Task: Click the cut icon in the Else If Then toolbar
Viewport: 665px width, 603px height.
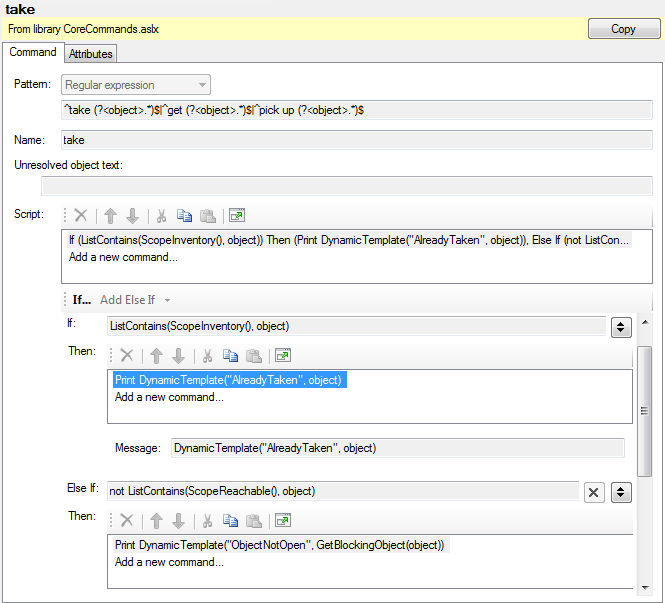Action: [207, 520]
